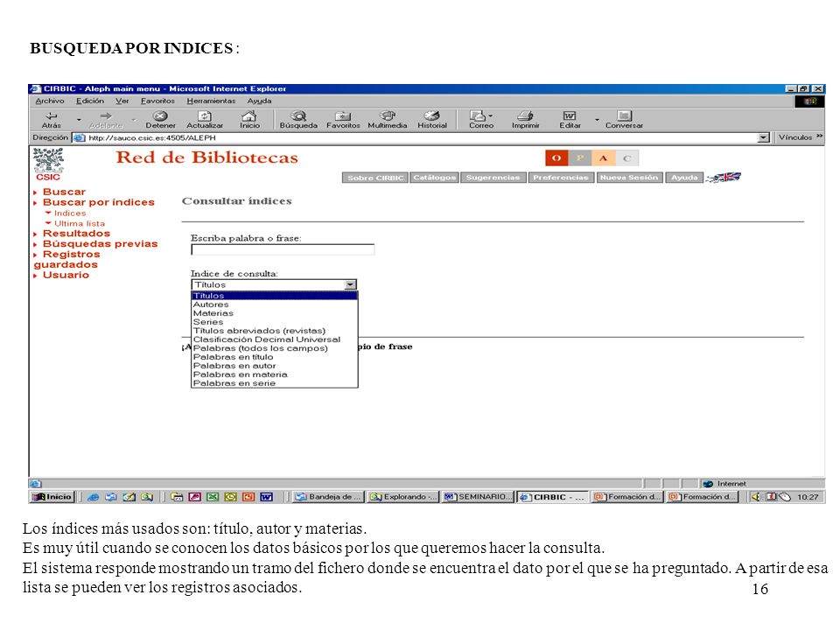Select Palabras en materia option
This screenshot has width=840, height=630.
point(274,374)
